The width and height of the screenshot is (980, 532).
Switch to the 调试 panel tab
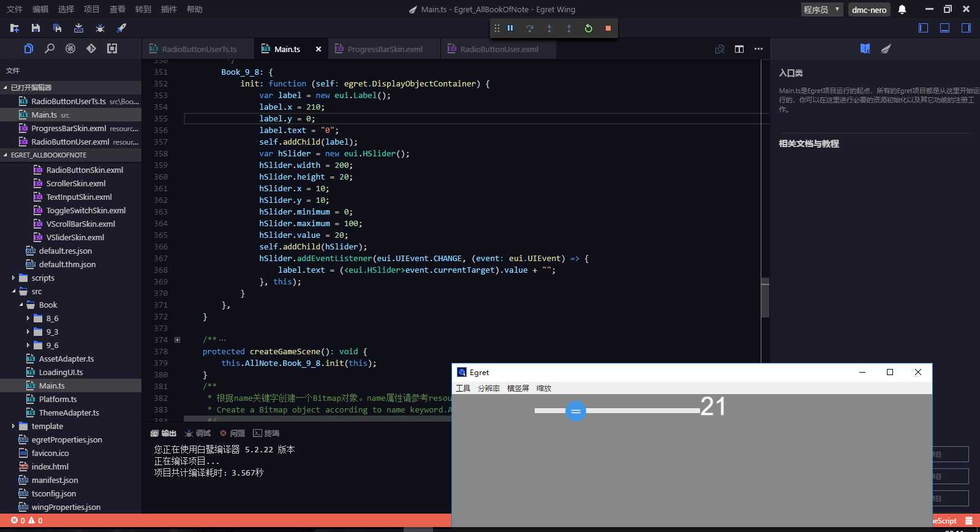tap(198, 433)
